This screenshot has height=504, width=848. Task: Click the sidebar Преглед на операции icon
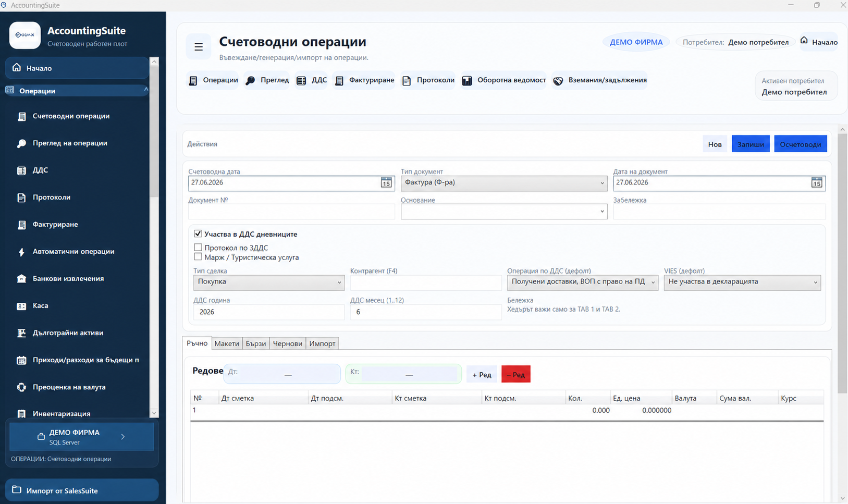tap(21, 143)
